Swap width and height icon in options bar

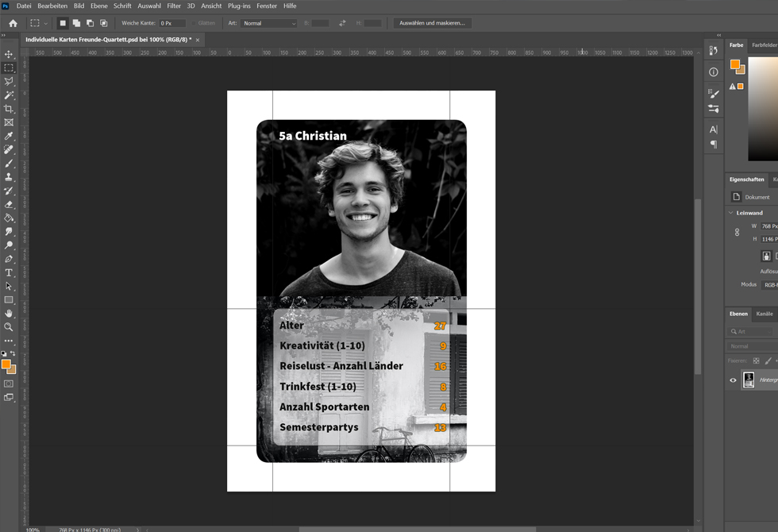click(342, 23)
